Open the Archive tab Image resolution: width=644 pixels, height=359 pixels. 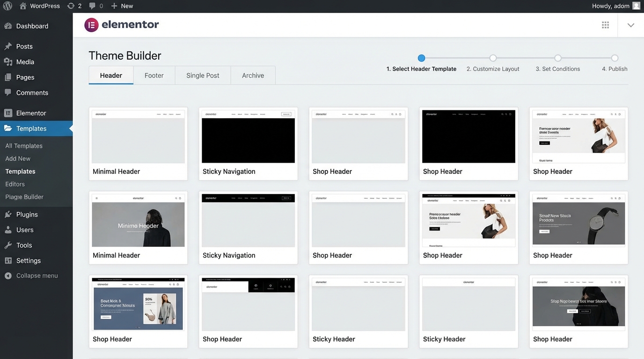point(253,75)
